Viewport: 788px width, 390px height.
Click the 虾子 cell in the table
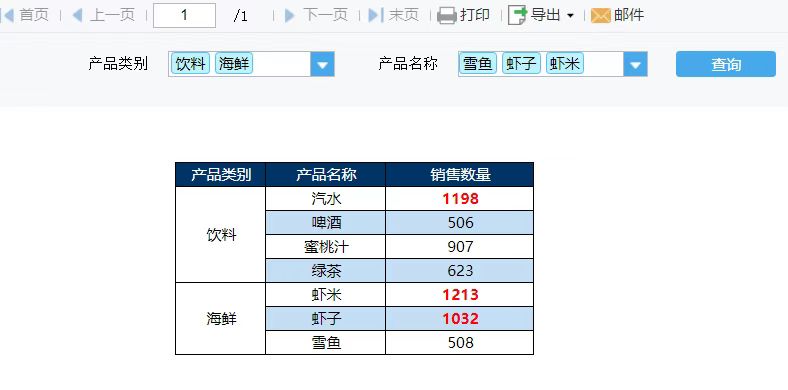(326, 319)
